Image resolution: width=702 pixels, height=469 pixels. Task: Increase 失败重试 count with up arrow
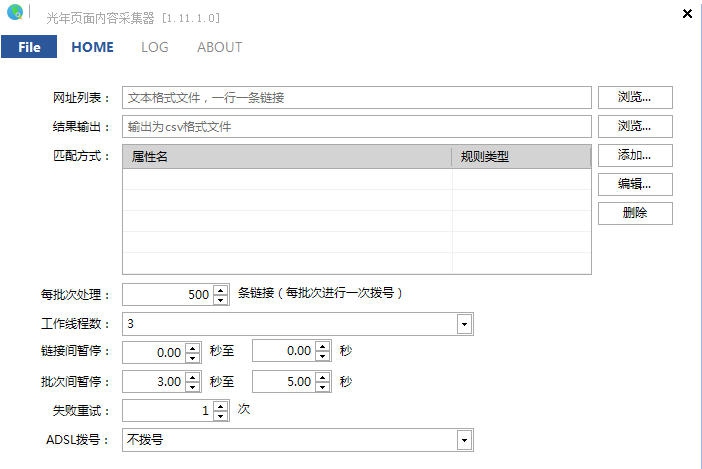(x=220, y=406)
